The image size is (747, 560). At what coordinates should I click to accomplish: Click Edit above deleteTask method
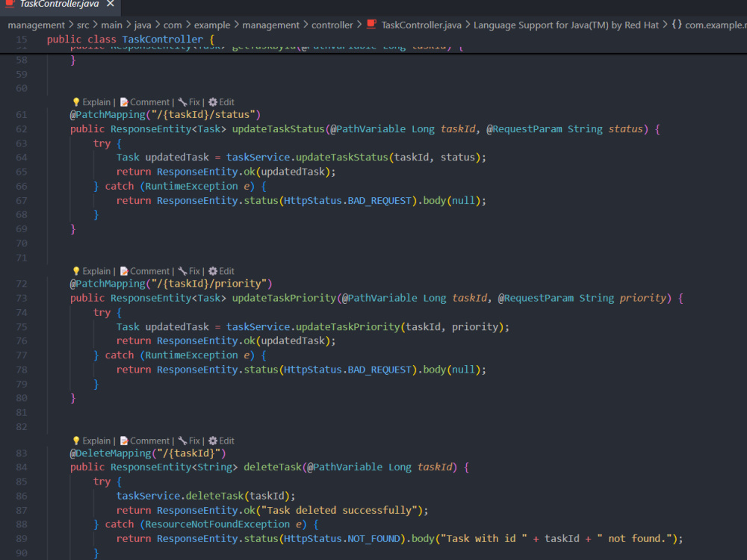pyautogui.click(x=226, y=441)
